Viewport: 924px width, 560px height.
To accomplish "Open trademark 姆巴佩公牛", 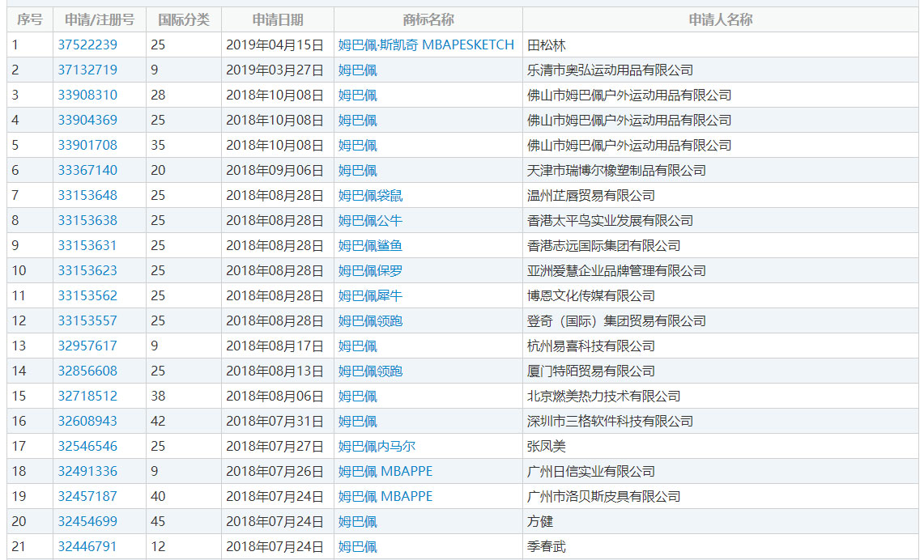I will point(370,221).
